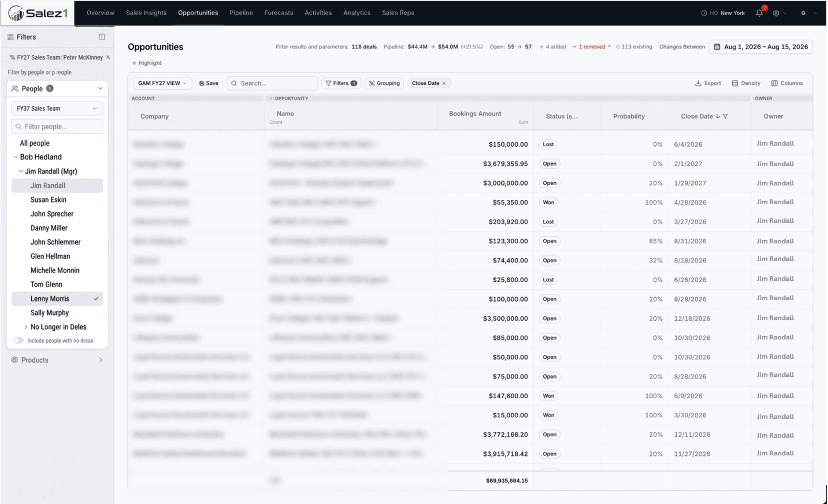Open the Columns chooser

click(787, 83)
